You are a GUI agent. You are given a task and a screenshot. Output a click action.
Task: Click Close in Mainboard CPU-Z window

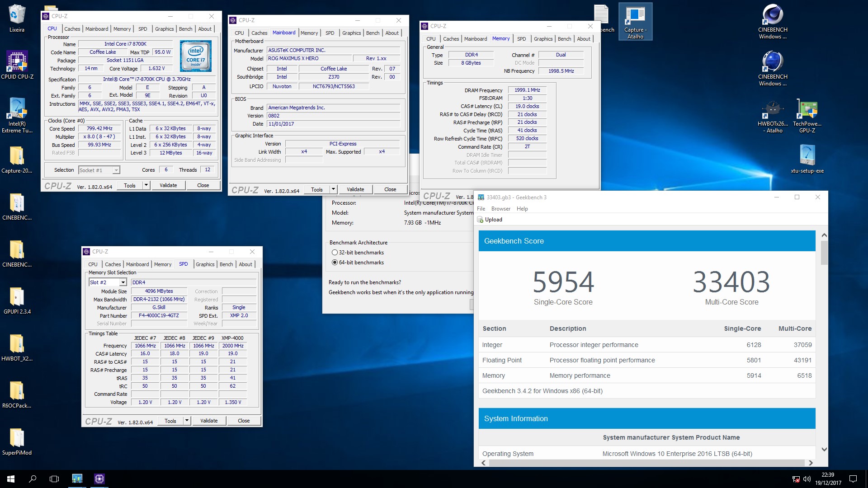click(390, 189)
